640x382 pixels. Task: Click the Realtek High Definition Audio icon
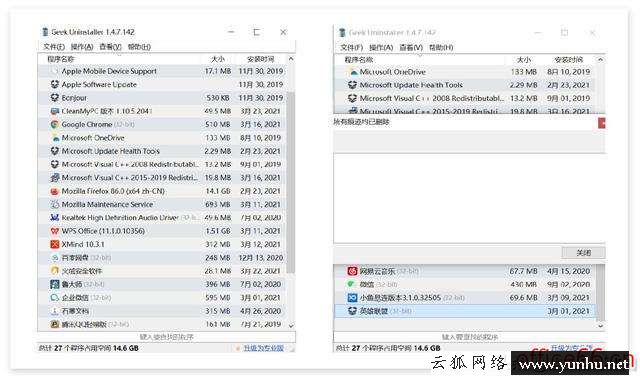(55, 218)
